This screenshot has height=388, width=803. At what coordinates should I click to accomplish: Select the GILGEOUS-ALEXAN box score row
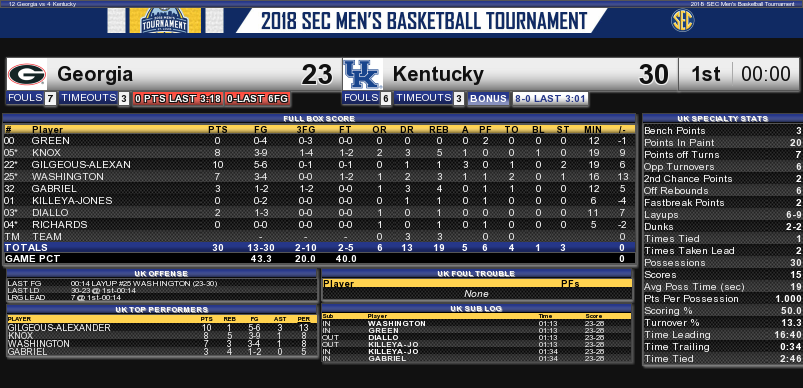320,164
